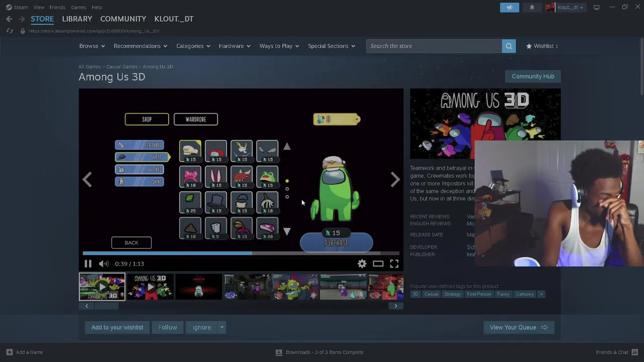Image resolution: width=644 pixels, height=362 pixels.
Task: Click the Funny tag
Action: [503, 294]
